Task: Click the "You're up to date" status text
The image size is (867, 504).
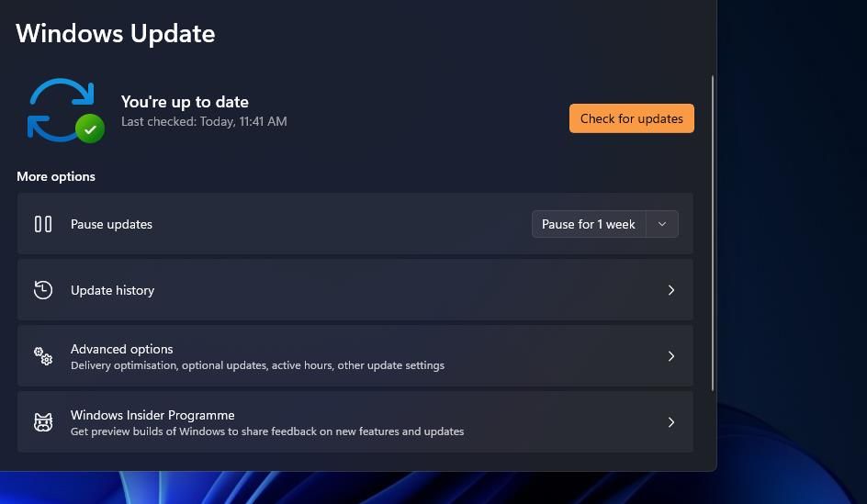Action: point(185,102)
